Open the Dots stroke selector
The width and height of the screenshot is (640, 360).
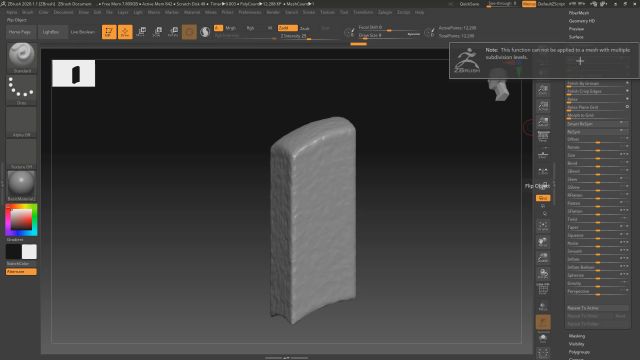22,90
